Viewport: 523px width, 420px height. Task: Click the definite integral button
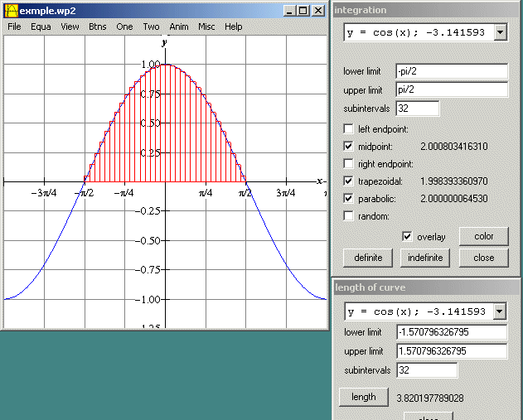point(368,258)
